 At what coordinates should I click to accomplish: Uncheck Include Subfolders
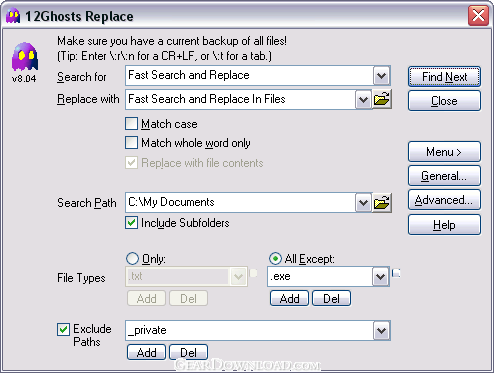point(131,223)
